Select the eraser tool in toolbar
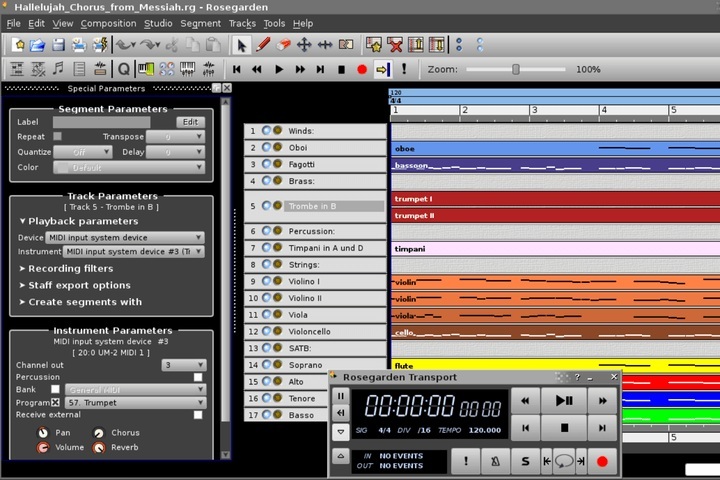The image size is (720, 480). 283,45
